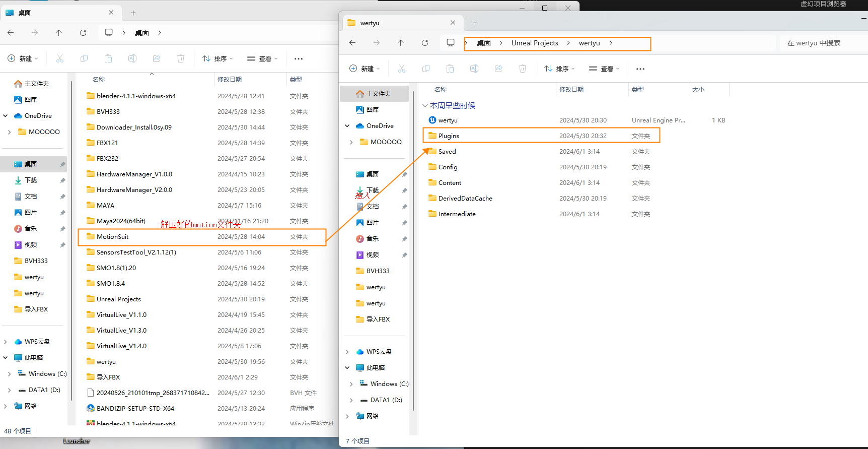Click the 在 wertyu 中搜索 search box
The image size is (868, 449).
[x=821, y=43]
